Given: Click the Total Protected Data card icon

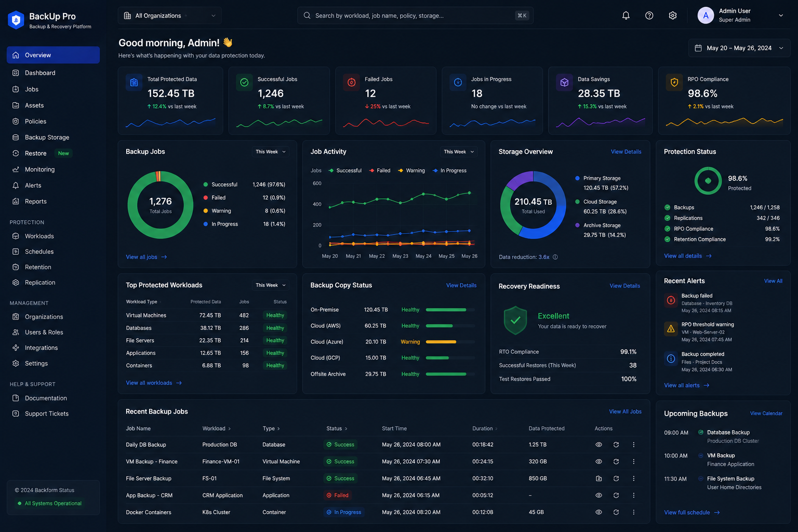Looking at the screenshot, I should pos(134,82).
